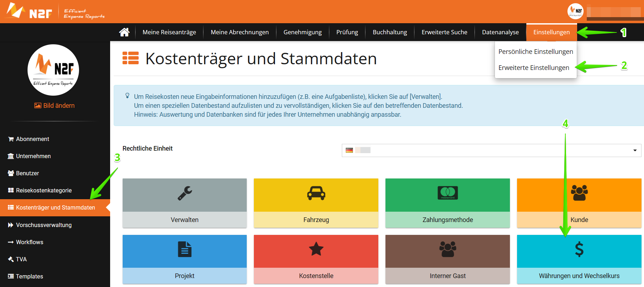
Task: Open the Projekt tile label
Action: tap(185, 276)
